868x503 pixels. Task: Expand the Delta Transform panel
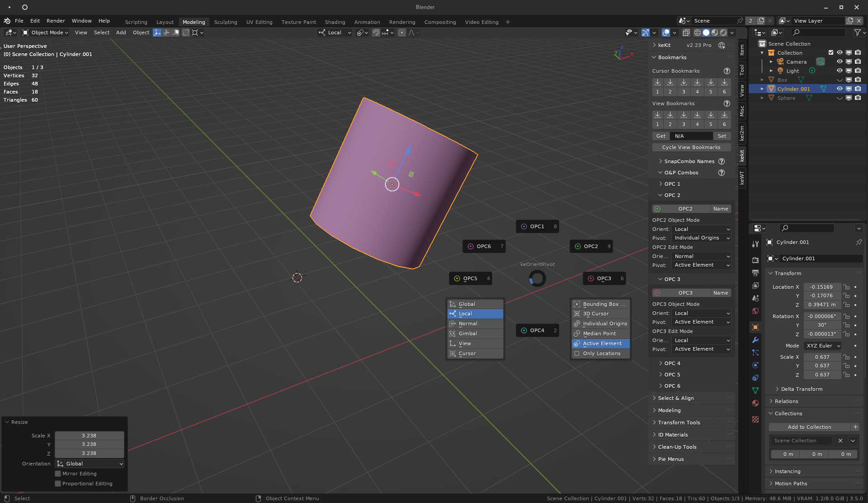800,389
